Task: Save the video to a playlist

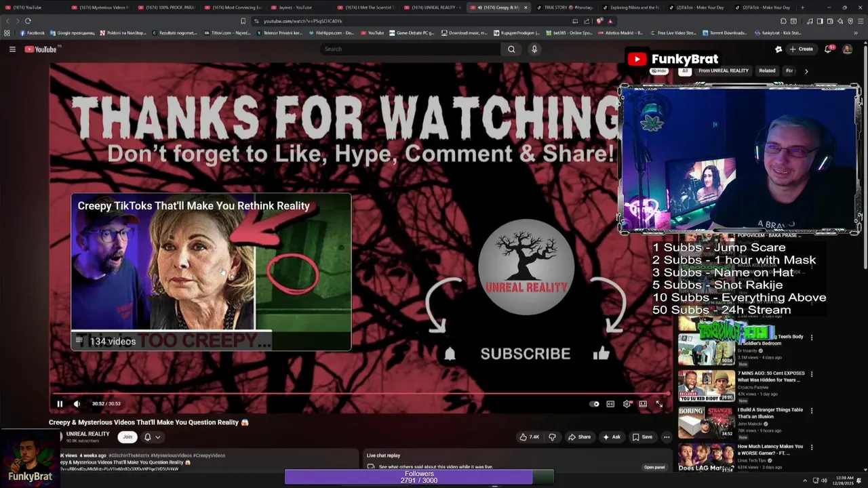Action: pos(642,437)
